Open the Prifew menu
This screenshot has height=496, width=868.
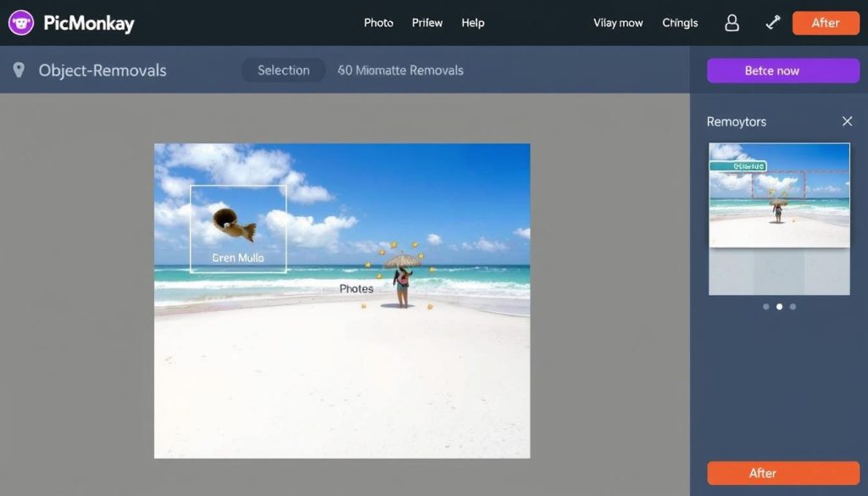(x=426, y=23)
